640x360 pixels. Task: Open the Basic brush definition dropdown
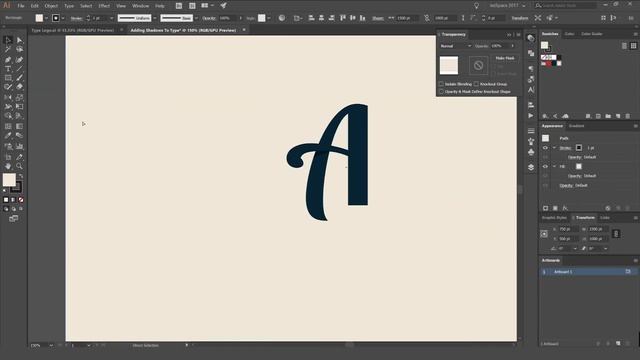click(196, 18)
